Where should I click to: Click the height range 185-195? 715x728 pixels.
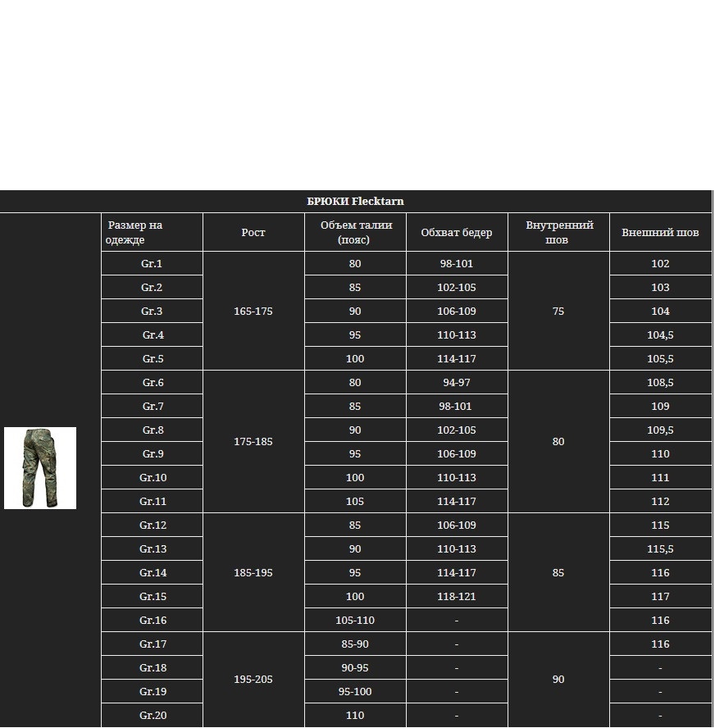[x=253, y=572]
